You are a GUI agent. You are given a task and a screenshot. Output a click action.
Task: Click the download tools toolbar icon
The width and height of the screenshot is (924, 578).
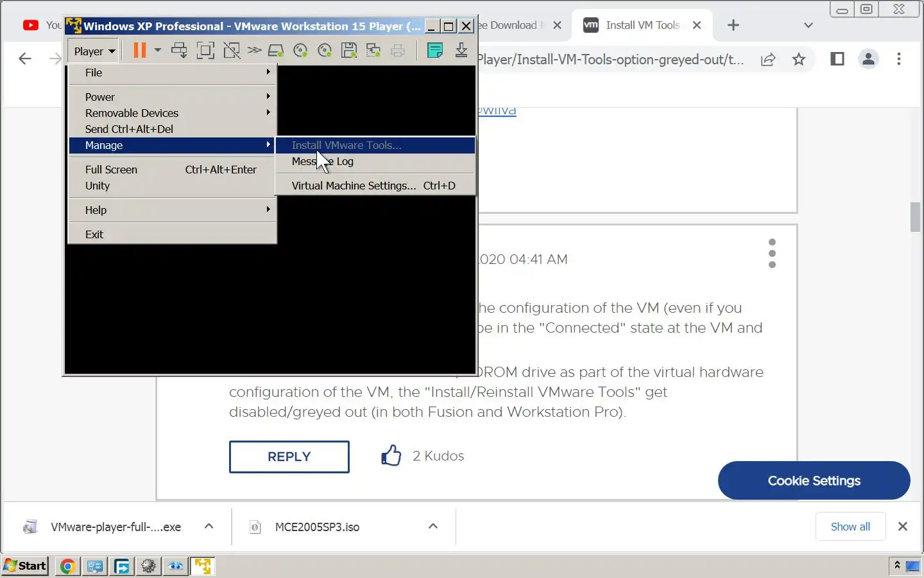tap(461, 50)
